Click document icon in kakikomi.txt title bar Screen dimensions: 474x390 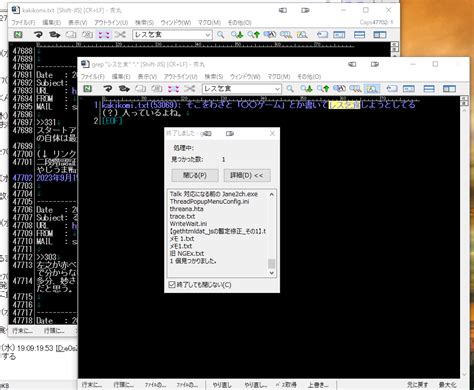(16, 10)
